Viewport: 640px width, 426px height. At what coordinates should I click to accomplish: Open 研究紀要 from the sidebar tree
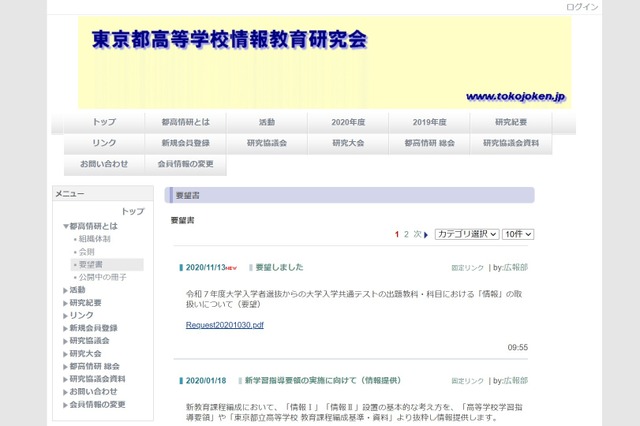[x=85, y=303]
